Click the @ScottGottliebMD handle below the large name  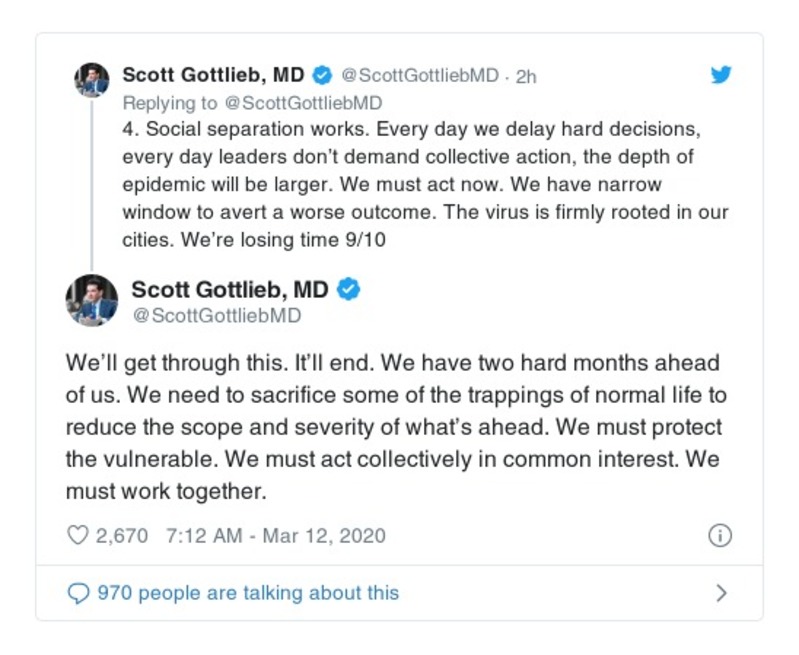(216, 316)
